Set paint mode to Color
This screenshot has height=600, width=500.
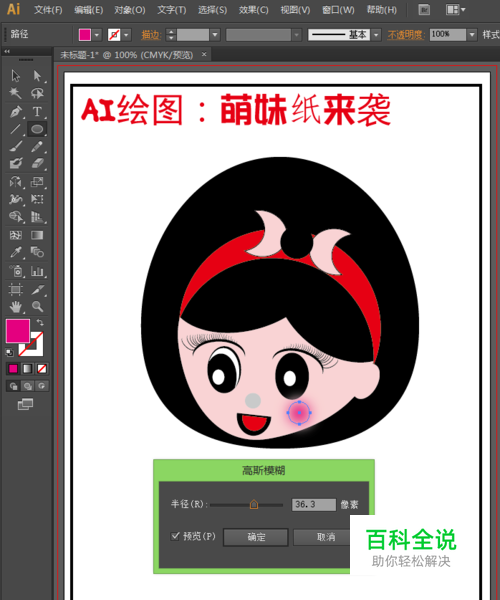13,368
